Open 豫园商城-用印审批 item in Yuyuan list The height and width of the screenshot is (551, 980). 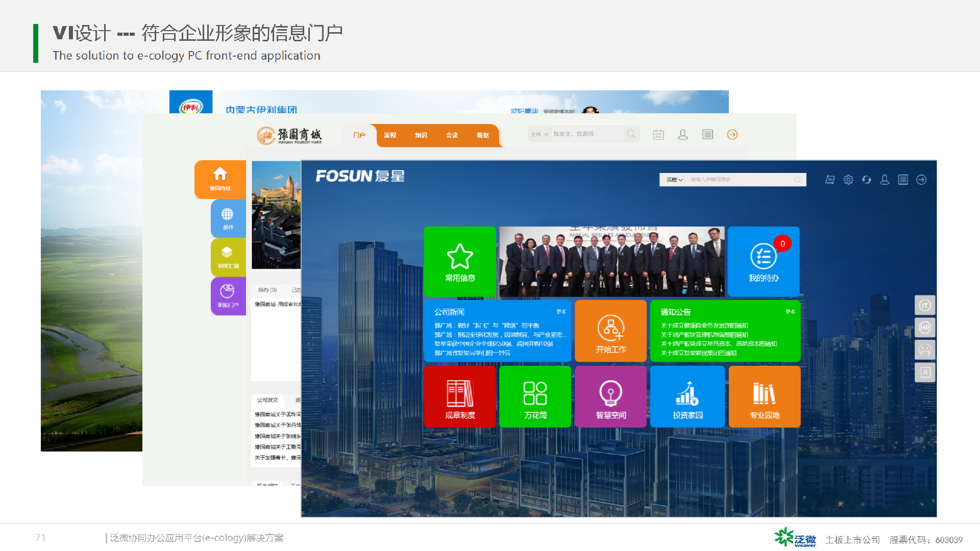[278, 304]
